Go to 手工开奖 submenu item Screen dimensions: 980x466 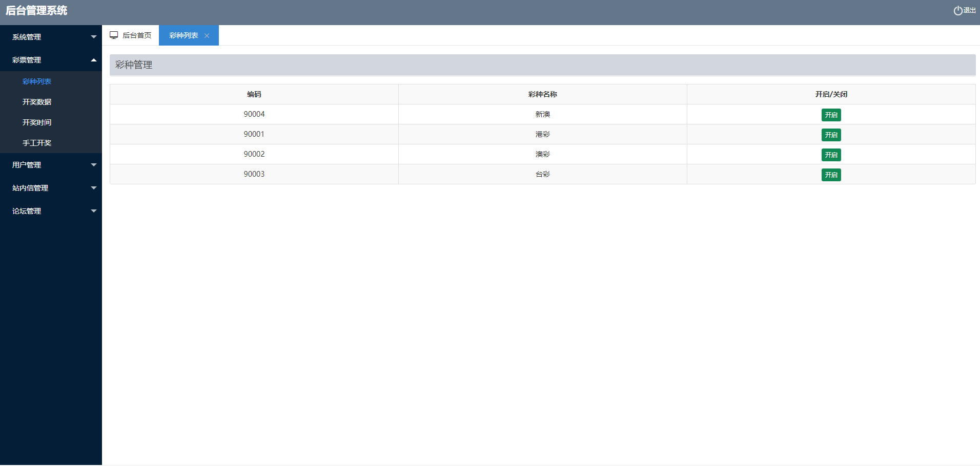click(x=37, y=143)
